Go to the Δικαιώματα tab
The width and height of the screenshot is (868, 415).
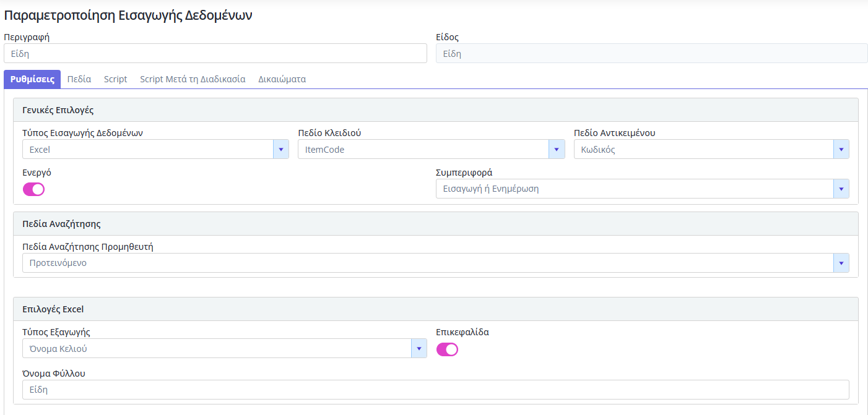tap(282, 79)
